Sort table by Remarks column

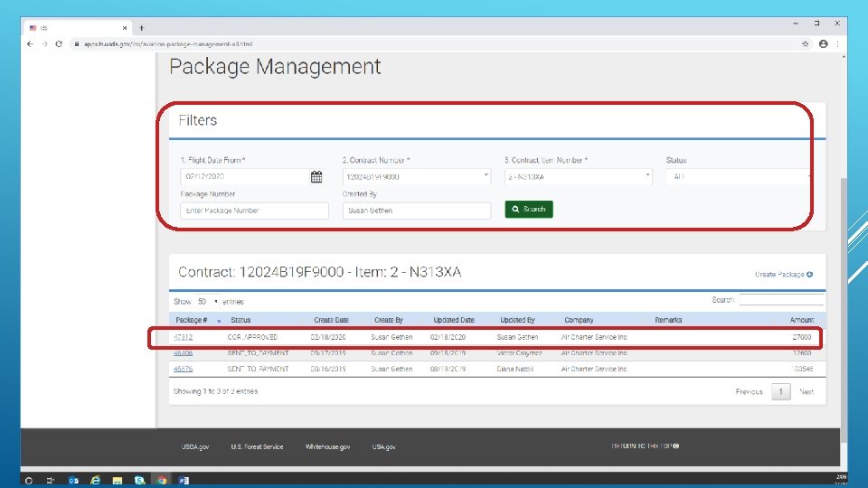pos(668,320)
